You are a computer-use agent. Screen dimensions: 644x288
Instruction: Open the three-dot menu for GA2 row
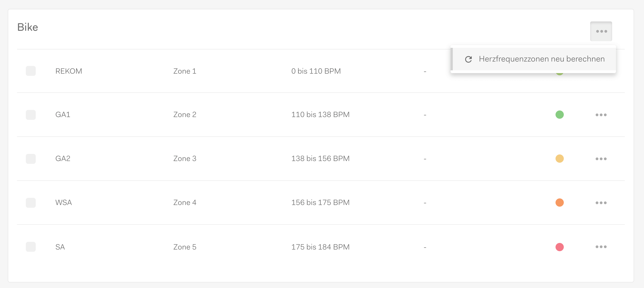click(x=601, y=159)
